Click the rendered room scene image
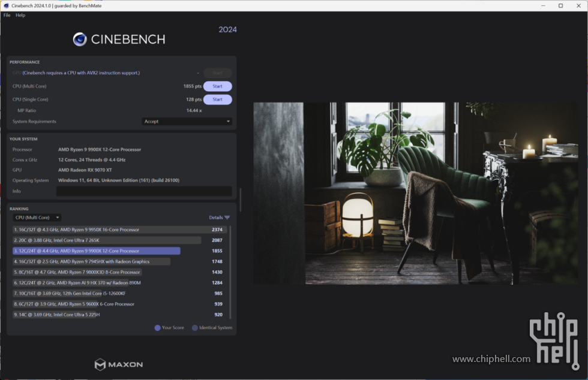Viewport: 588px width, 380px height. coord(415,194)
